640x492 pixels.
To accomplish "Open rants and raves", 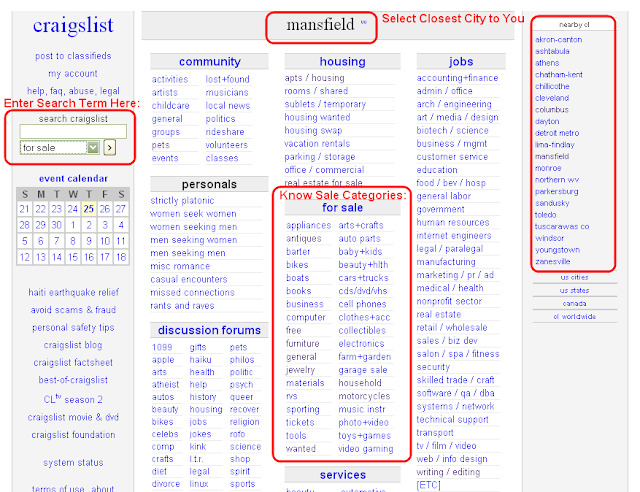I will click(x=182, y=306).
